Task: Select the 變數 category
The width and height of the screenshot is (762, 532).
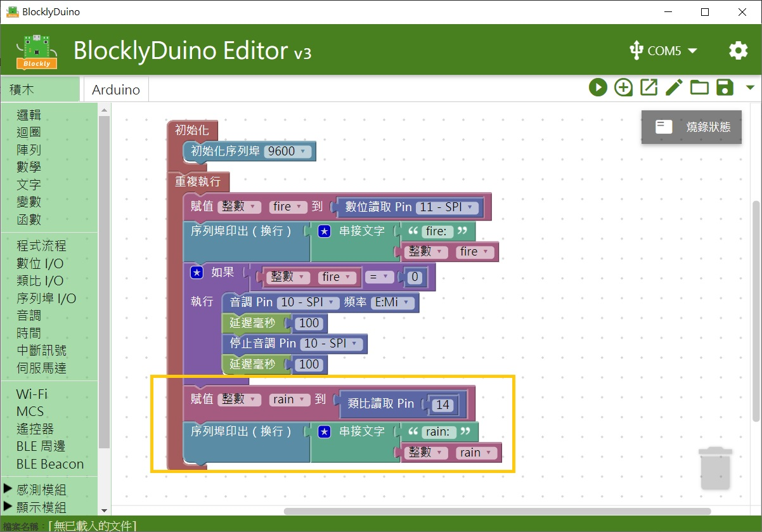Action: pyautogui.click(x=29, y=202)
